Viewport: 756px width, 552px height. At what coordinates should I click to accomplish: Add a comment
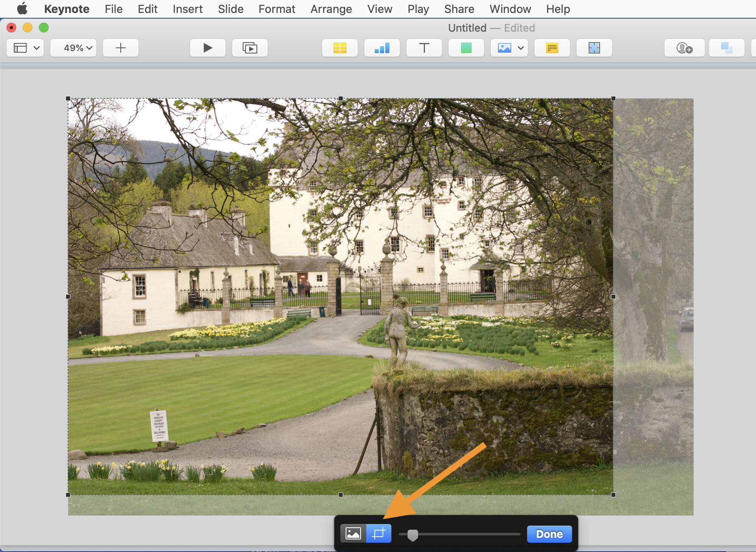pos(552,48)
